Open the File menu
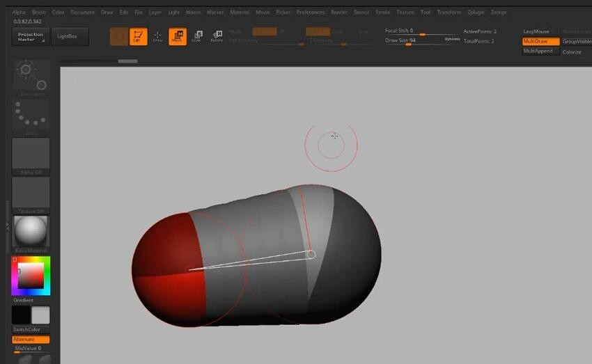This screenshot has width=592, height=364. point(139,13)
